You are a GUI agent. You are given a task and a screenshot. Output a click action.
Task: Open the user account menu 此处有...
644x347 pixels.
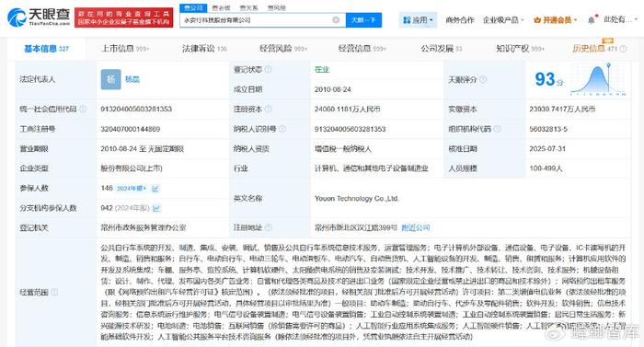(620, 19)
